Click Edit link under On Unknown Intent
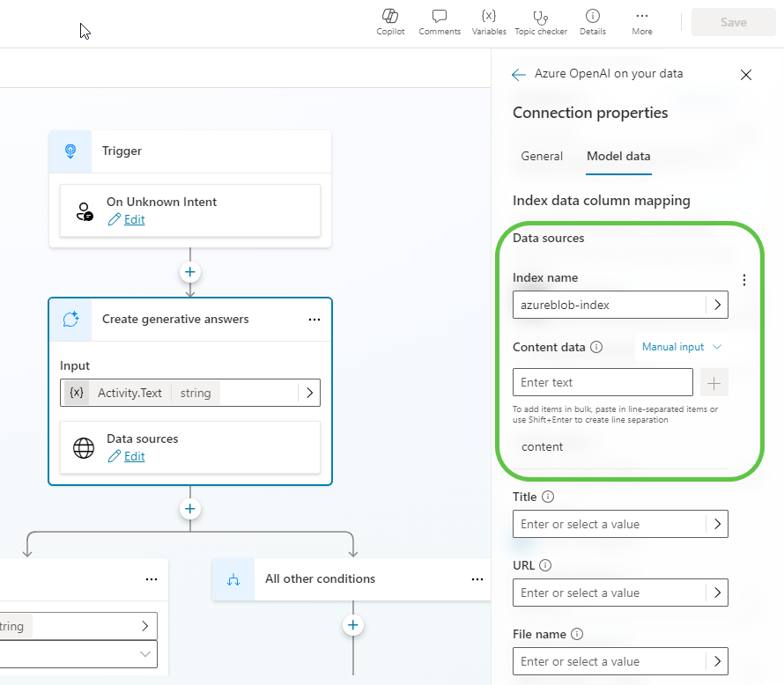Screen dimensions: 784x685 134,220
